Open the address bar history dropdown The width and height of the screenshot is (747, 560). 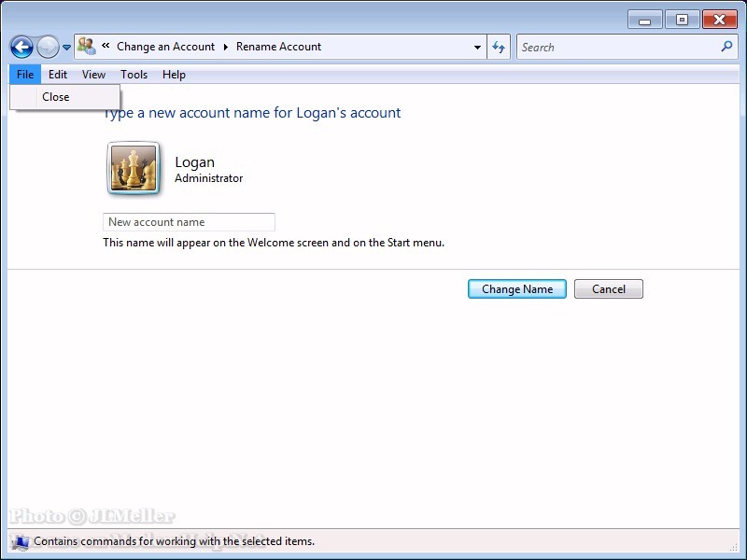[477, 48]
